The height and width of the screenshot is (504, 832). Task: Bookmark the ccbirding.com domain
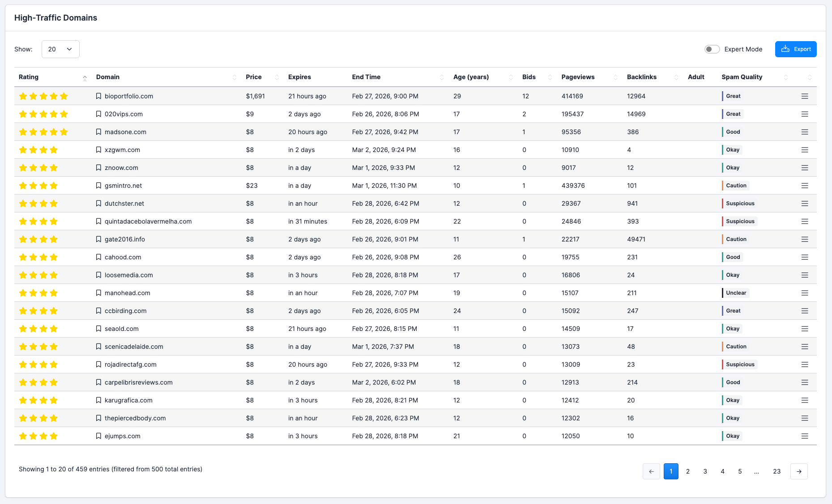tap(98, 310)
